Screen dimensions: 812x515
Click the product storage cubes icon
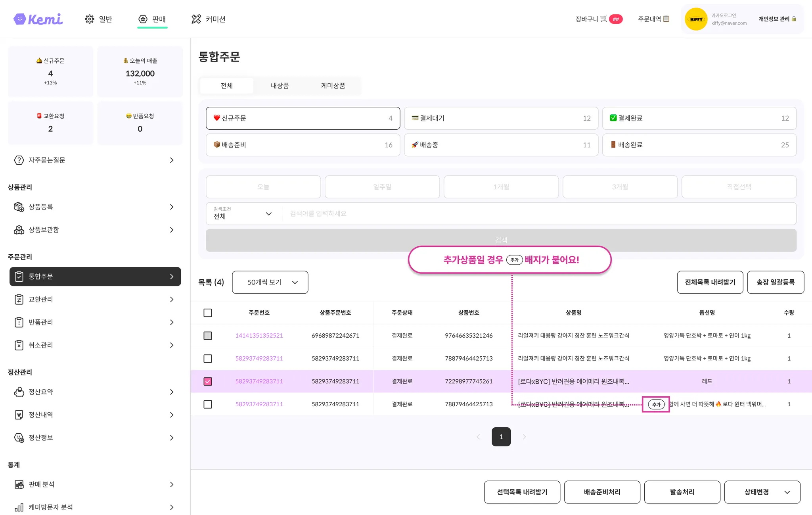point(19,230)
